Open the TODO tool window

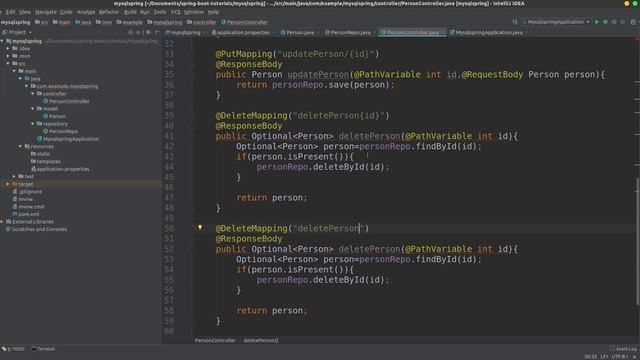point(13,349)
